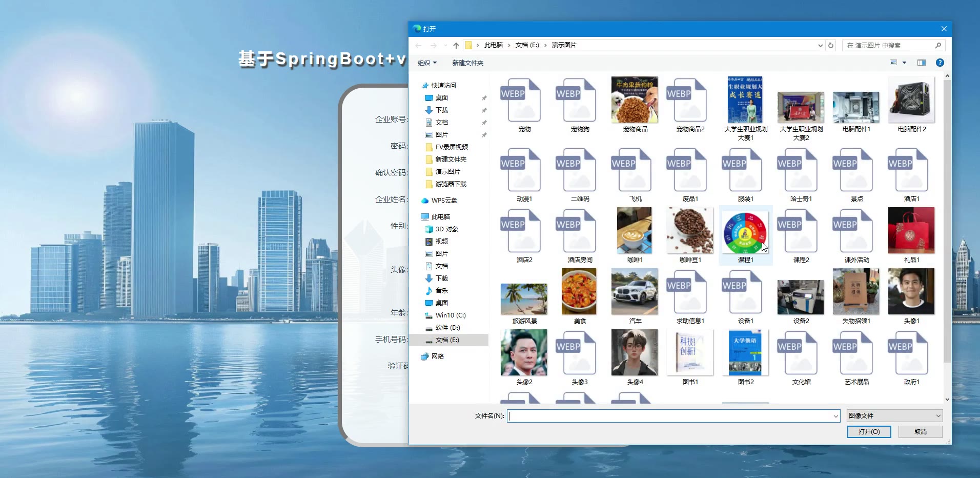Click 新建文件夹 in the toolbar
980x478 pixels.
tap(467, 63)
